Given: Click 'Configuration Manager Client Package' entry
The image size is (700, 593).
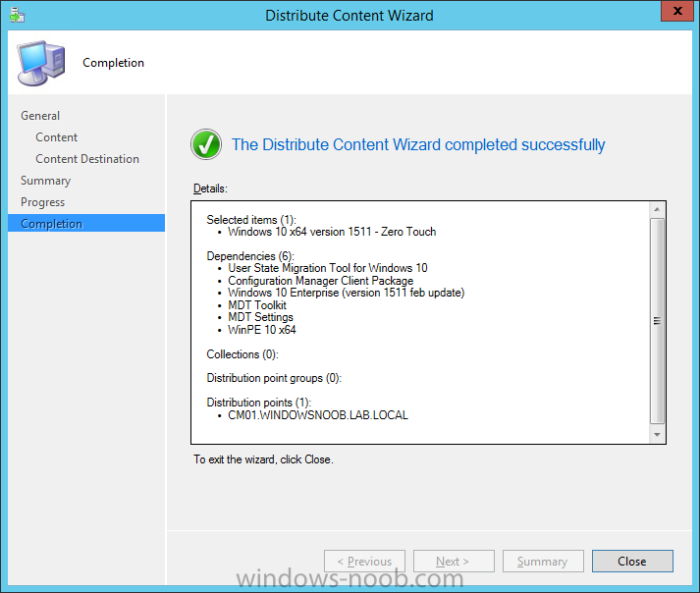Looking at the screenshot, I should point(320,281).
